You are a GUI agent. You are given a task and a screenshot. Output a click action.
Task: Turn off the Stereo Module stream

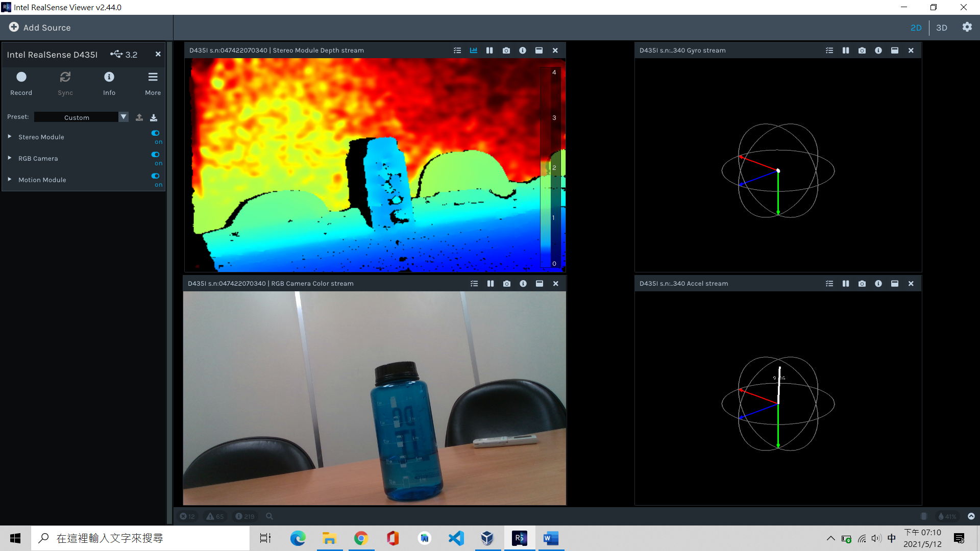(x=155, y=133)
